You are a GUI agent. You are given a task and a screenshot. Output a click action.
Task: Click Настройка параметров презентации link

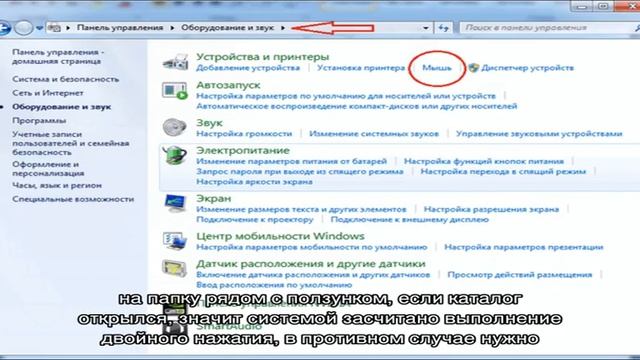tap(524, 247)
